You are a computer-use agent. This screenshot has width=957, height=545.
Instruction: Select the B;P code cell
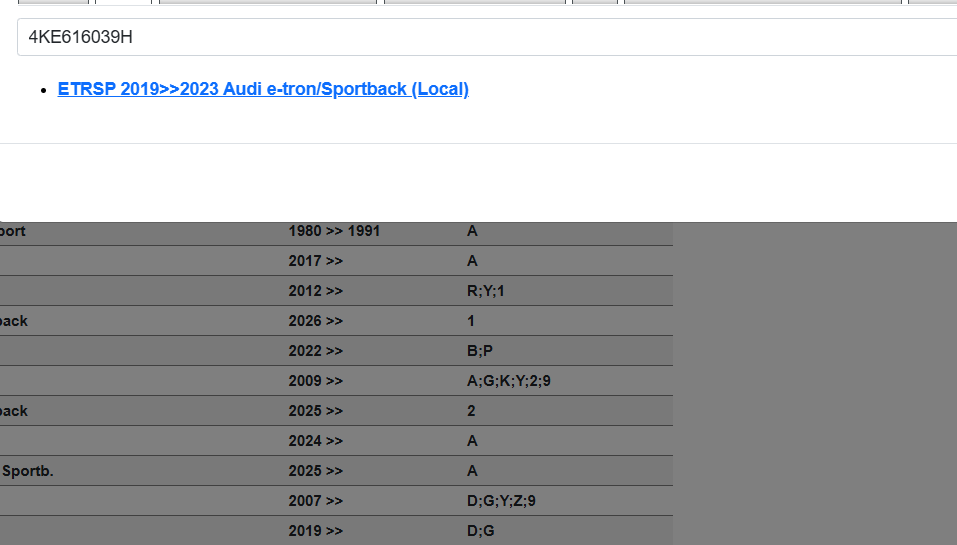[x=480, y=351]
